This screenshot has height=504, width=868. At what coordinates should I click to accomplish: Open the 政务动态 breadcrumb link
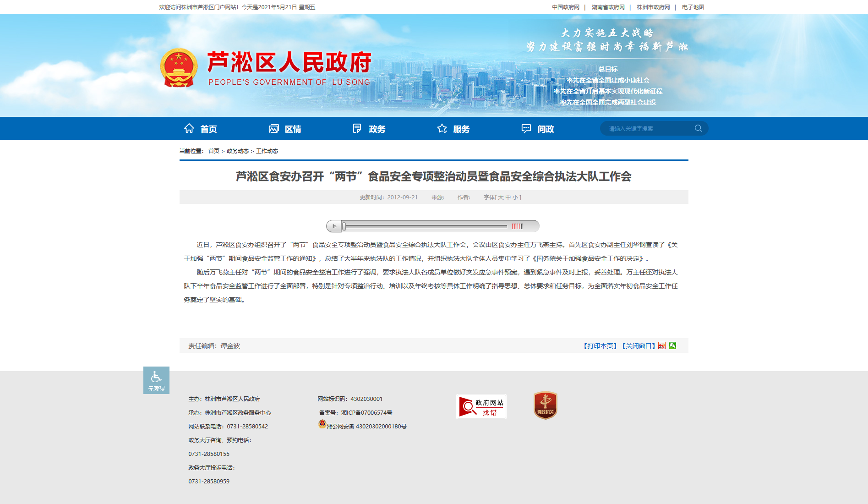pyautogui.click(x=238, y=151)
